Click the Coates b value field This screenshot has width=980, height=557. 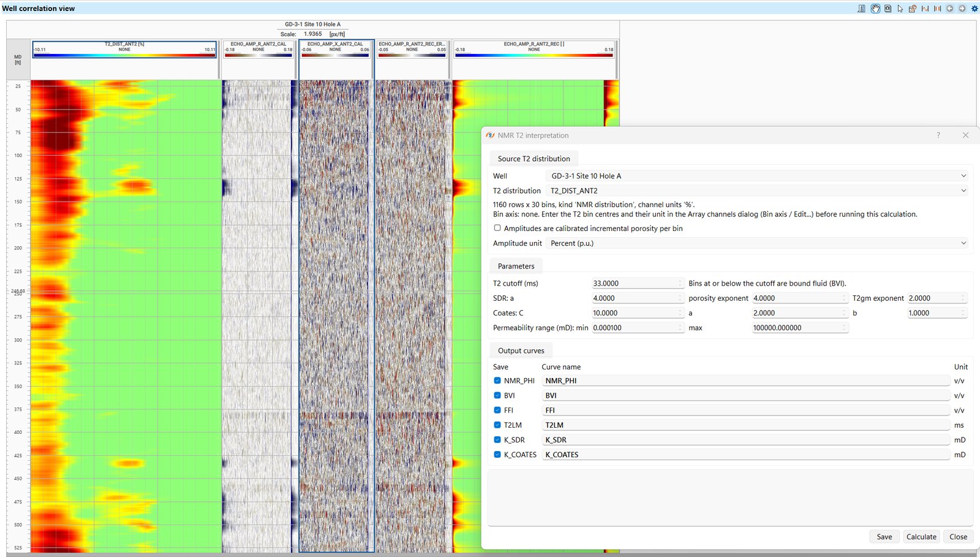click(x=937, y=313)
